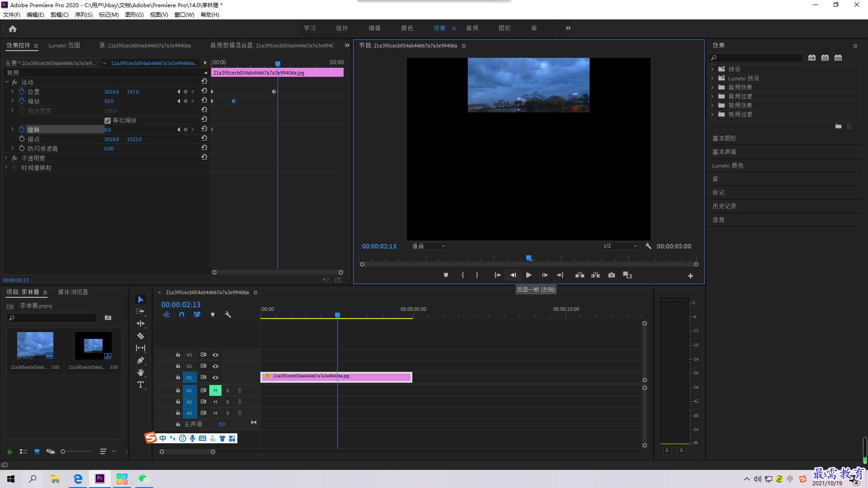Image resolution: width=868 pixels, height=488 pixels.
Task: Open the 文件(F) menu
Action: click(12, 15)
